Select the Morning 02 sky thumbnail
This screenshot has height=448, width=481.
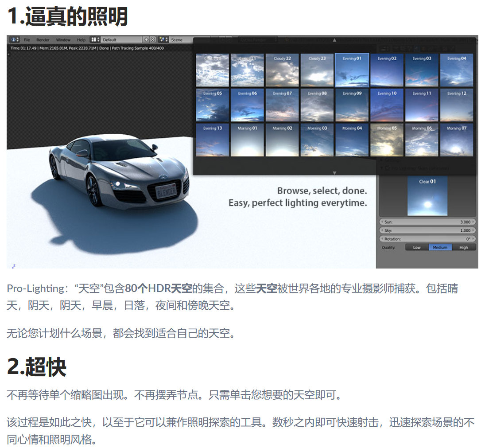tap(282, 140)
